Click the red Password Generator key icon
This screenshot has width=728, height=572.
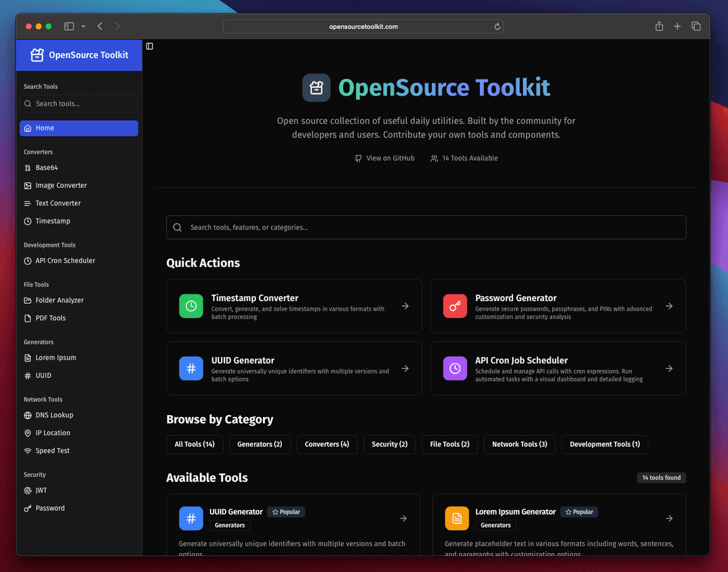point(455,306)
